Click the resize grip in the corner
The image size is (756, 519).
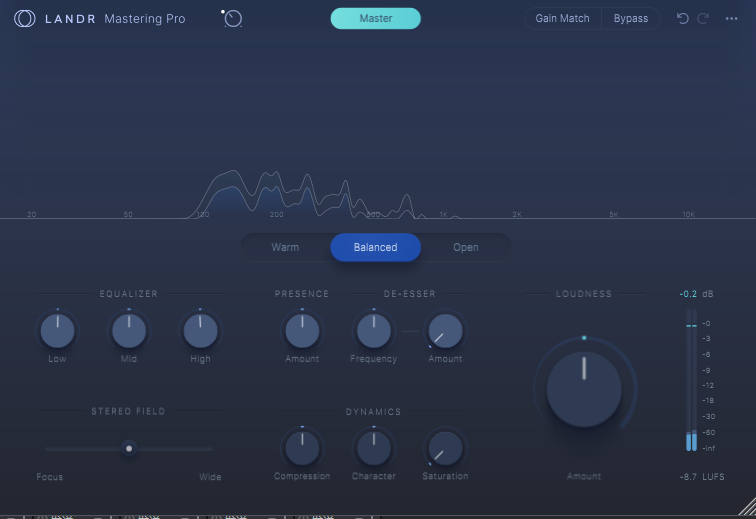[747, 506]
